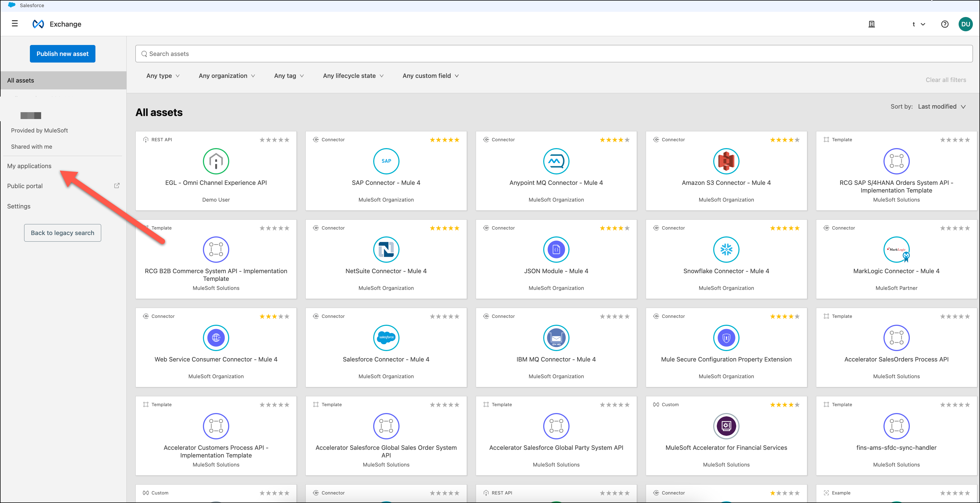
Task: Click star rating on Amazon S3 Connector card
Action: (x=785, y=140)
